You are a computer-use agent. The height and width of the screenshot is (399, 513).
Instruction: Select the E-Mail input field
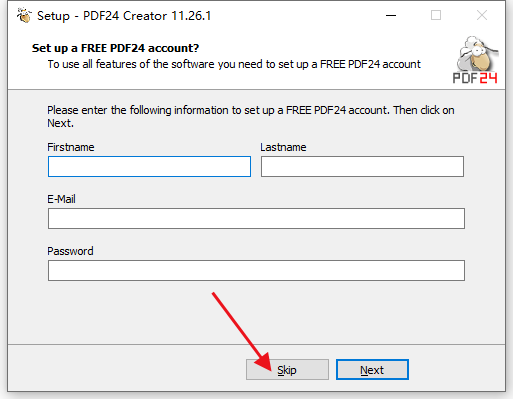pyautogui.click(x=256, y=218)
